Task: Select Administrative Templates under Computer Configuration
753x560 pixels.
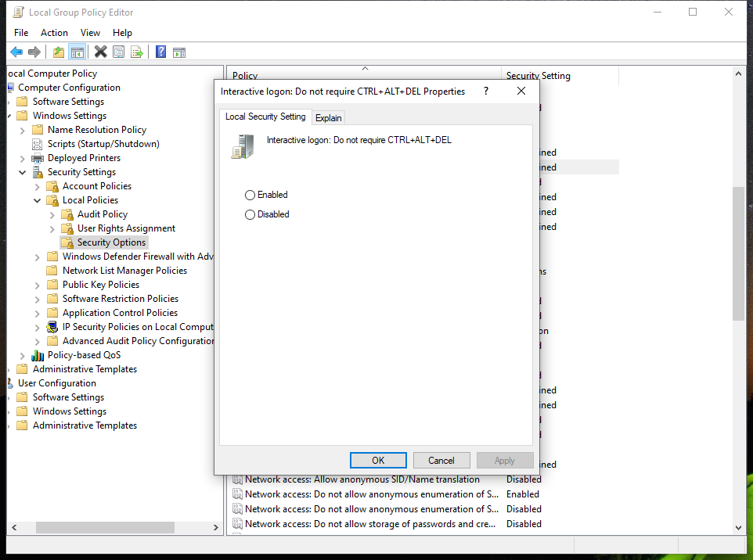Action: 85,369
